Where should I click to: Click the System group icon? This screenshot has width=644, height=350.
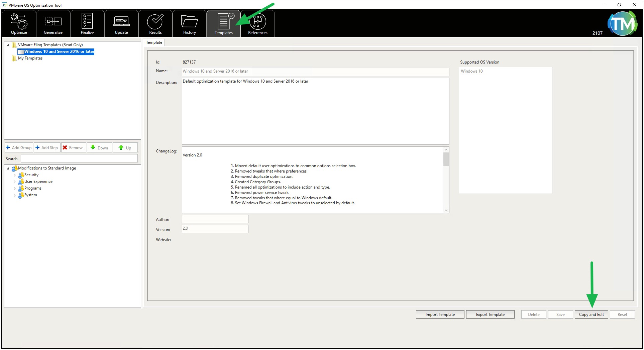tap(21, 195)
